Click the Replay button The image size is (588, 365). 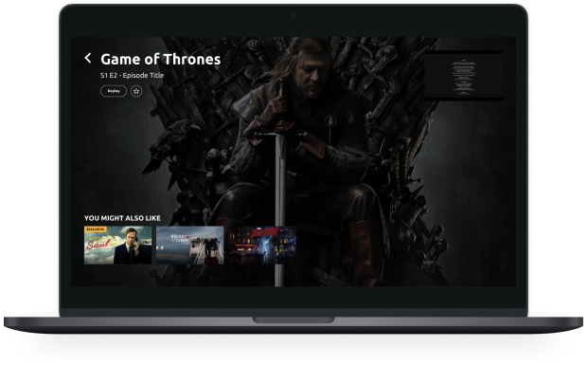tap(114, 91)
